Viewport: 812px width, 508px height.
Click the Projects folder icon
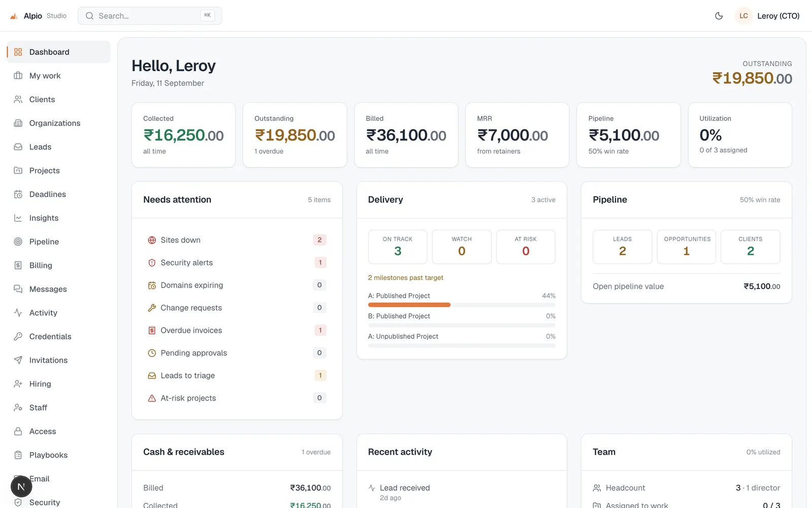point(18,171)
